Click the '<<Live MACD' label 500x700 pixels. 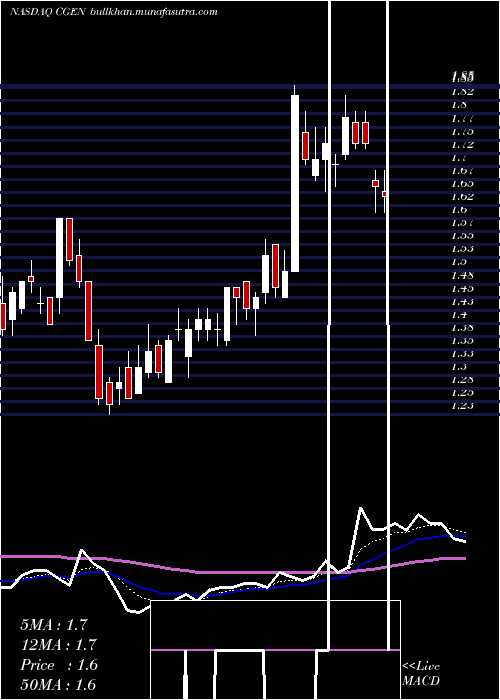tap(421, 674)
